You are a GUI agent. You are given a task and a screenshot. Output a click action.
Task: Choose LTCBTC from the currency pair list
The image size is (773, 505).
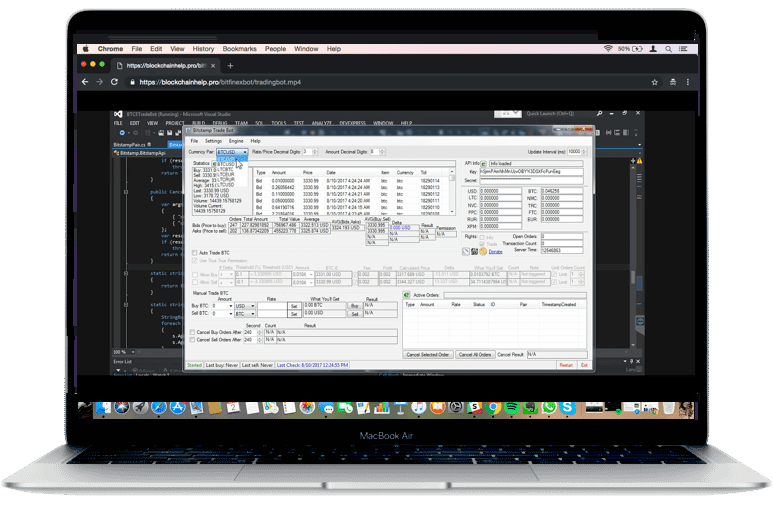point(225,169)
